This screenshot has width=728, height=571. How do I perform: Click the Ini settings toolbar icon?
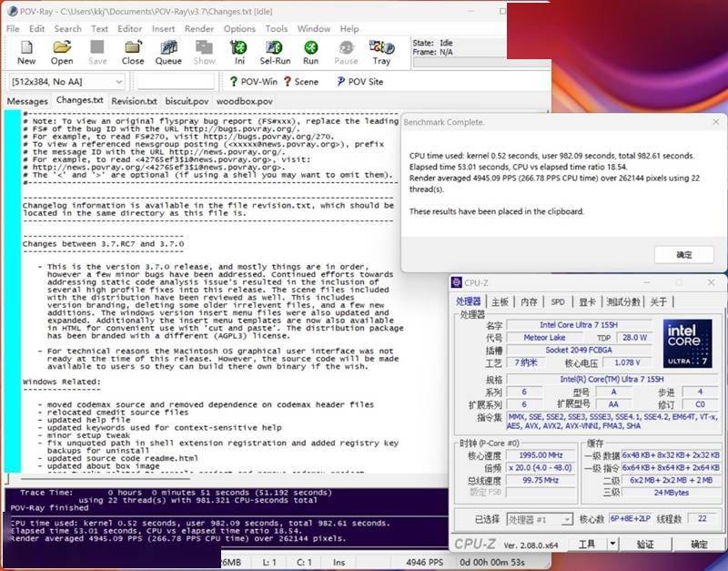click(x=239, y=47)
